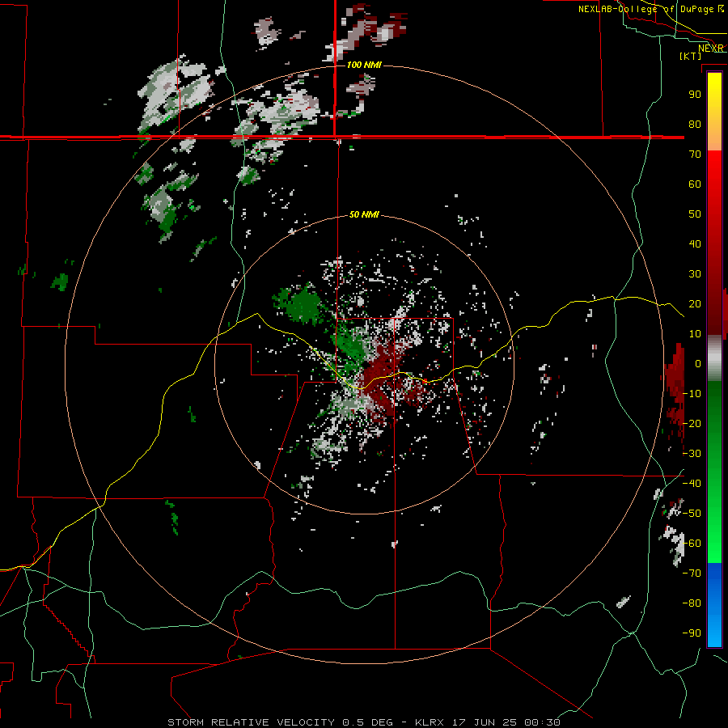Click the [KT] units label
Viewport: 728px width, 728px height.
click(x=690, y=56)
